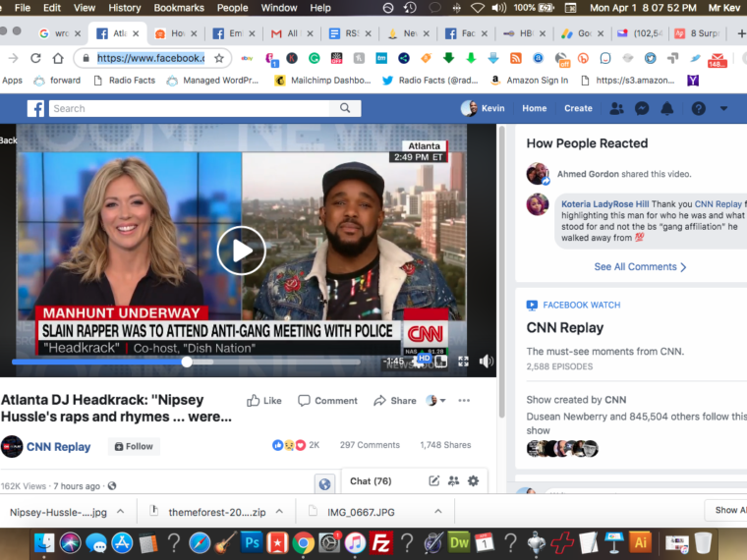
Task: Click the Chrome forward arrow
Action: [x=14, y=58]
